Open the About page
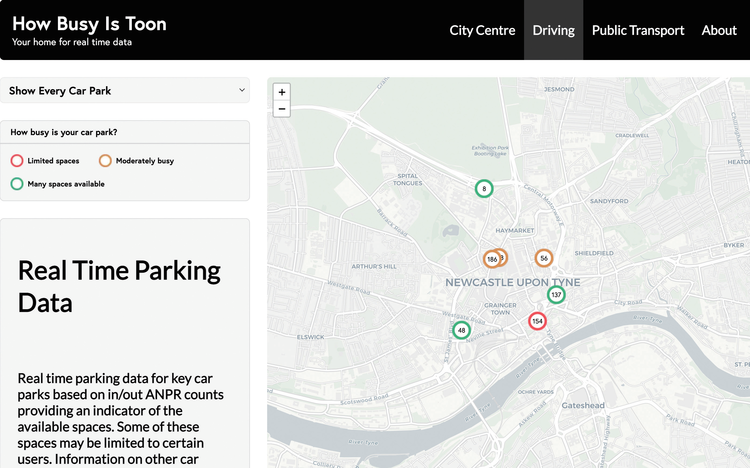The width and height of the screenshot is (750, 468). (719, 30)
